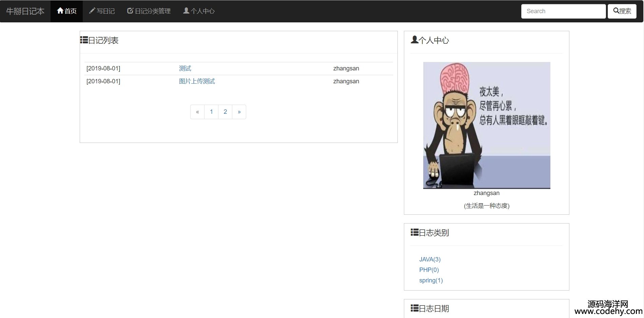Click the pencil icon beside 写日记
Image resolution: width=644 pixels, height=318 pixels.
click(92, 11)
